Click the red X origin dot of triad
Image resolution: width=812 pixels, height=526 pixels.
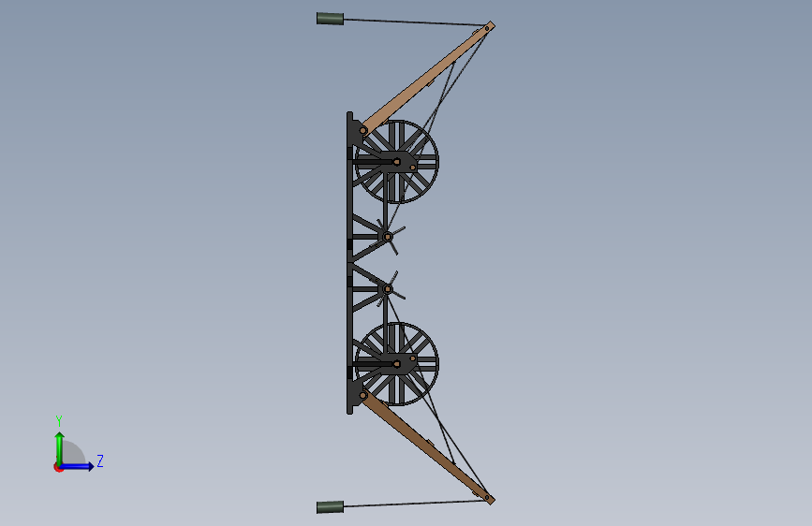click(57, 468)
